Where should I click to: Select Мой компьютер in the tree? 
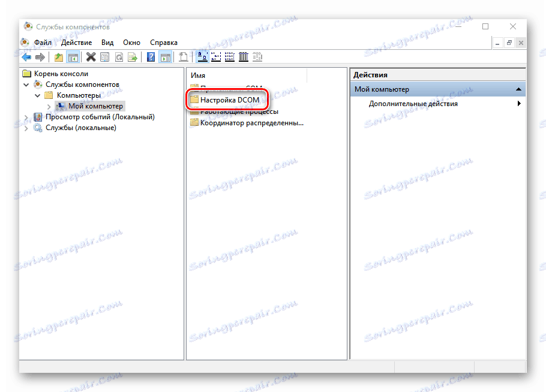95,106
